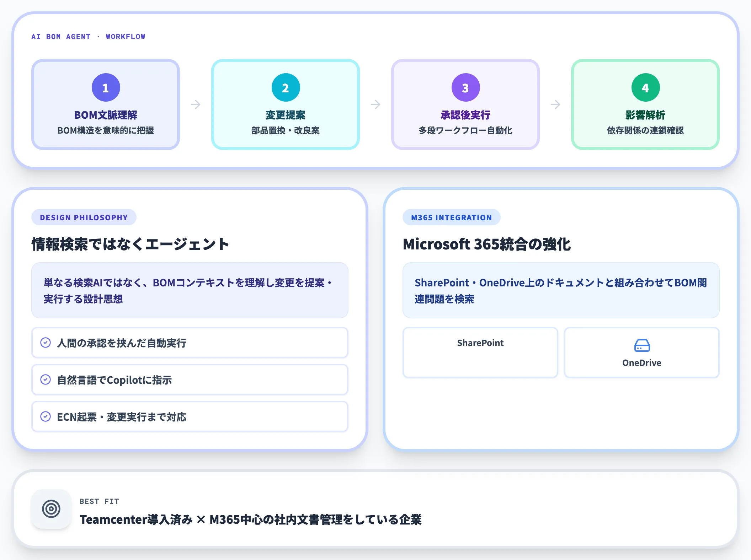The image size is (751, 560).
Task: Click the 影響解析 step card title
Action: click(x=645, y=115)
